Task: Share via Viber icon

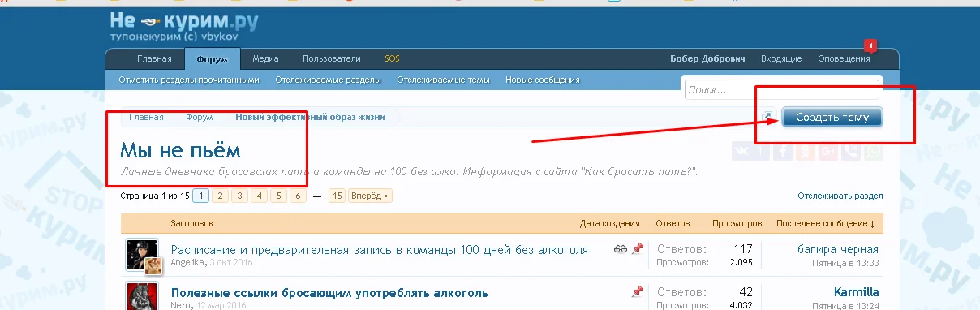Action: click(x=849, y=152)
